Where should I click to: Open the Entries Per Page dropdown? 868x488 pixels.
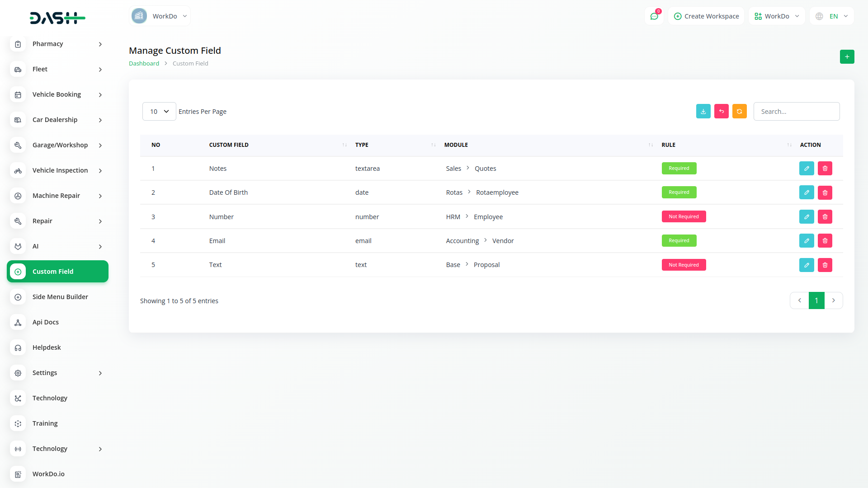(159, 111)
